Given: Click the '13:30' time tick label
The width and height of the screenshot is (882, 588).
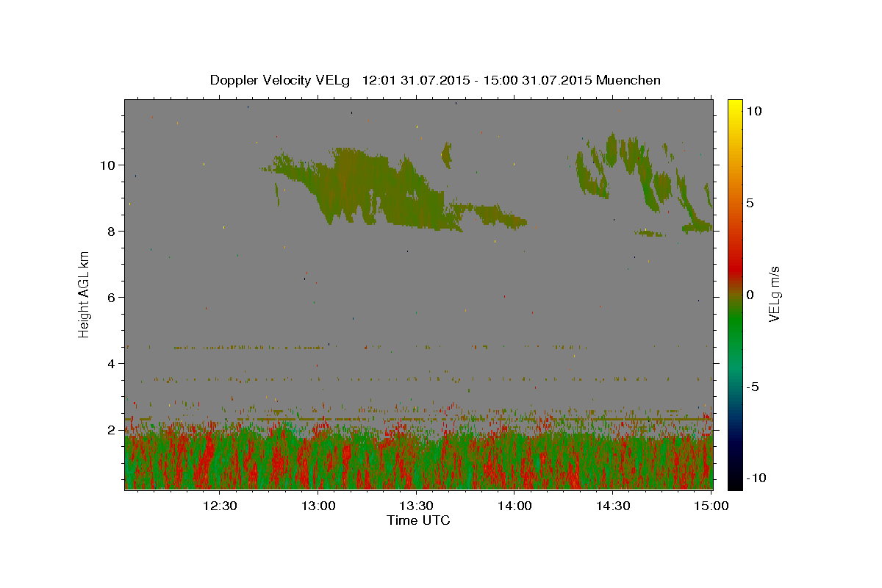Looking at the screenshot, I should [416, 506].
